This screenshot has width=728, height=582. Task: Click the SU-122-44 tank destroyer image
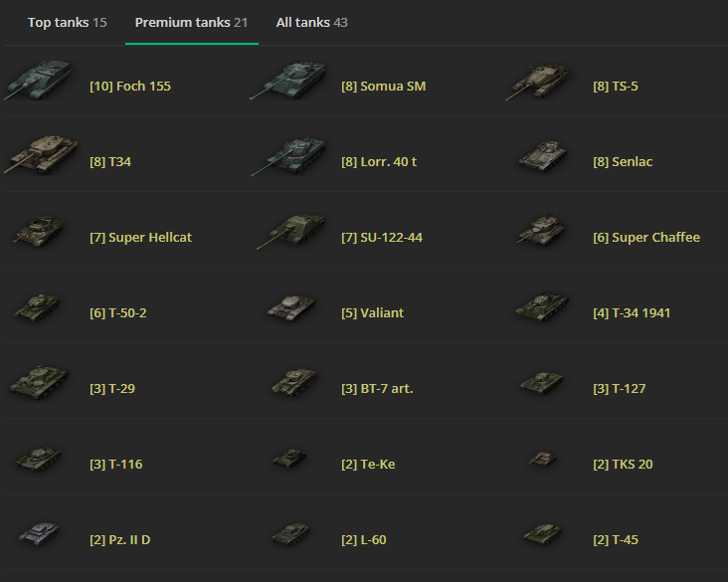point(291,231)
